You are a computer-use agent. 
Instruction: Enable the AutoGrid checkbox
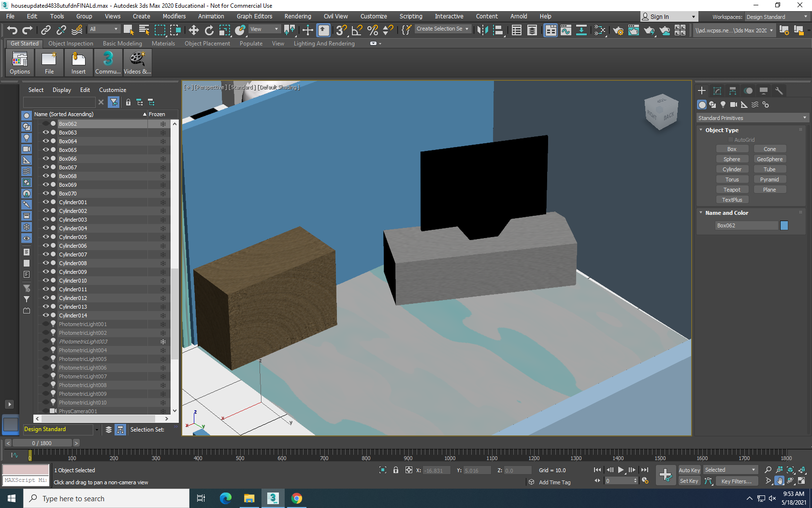click(x=731, y=140)
